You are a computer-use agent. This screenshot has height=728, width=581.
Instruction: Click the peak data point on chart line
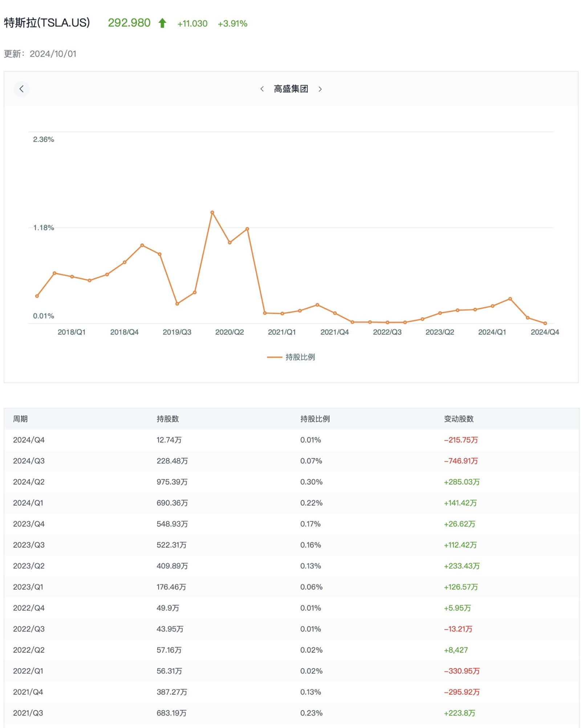click(x=212, y=212)
